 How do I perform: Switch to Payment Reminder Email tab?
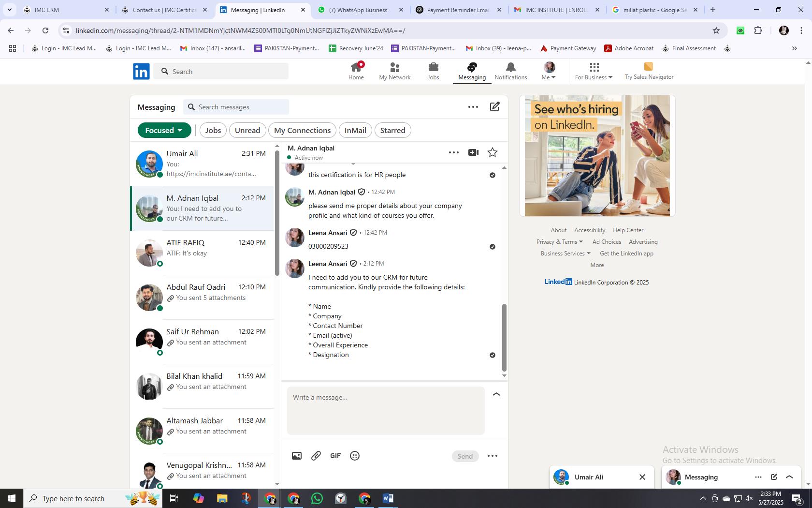pos(458,10)
